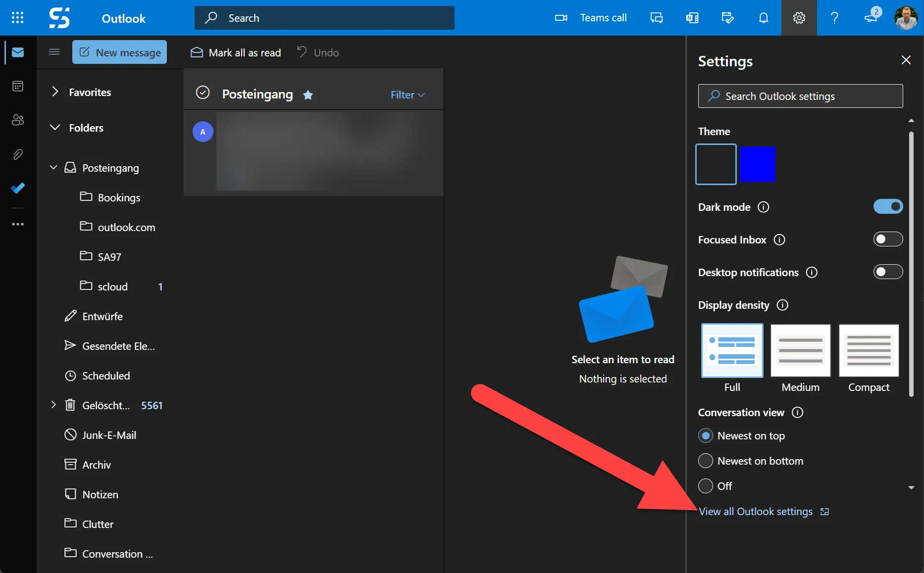Collapse the Folders section
924x573 pixels.
click(55, 127)
